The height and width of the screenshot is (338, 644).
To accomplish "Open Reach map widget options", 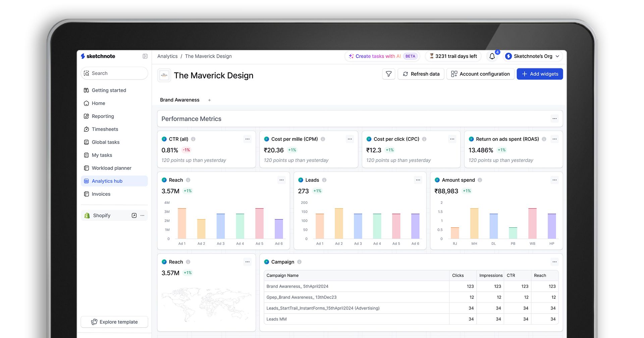I will (x=247, y=262).
